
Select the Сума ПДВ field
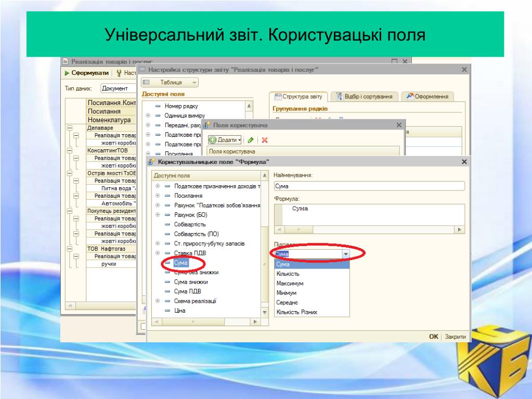click(187, 291)
